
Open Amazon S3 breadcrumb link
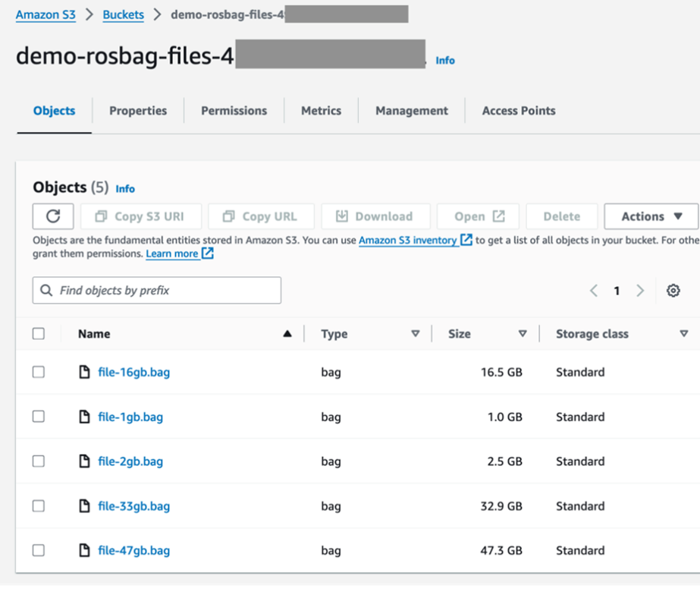click(46, 14)
